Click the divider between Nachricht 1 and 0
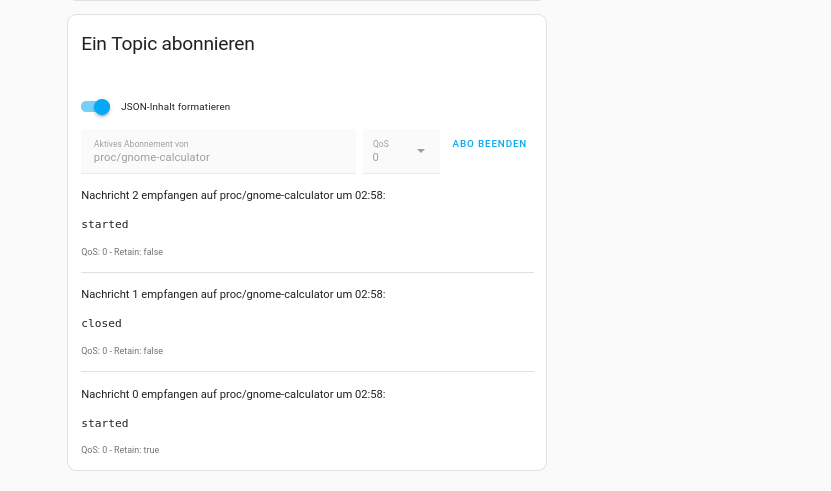Viewport: 831px width, 491px height. [x=307, y=371]
